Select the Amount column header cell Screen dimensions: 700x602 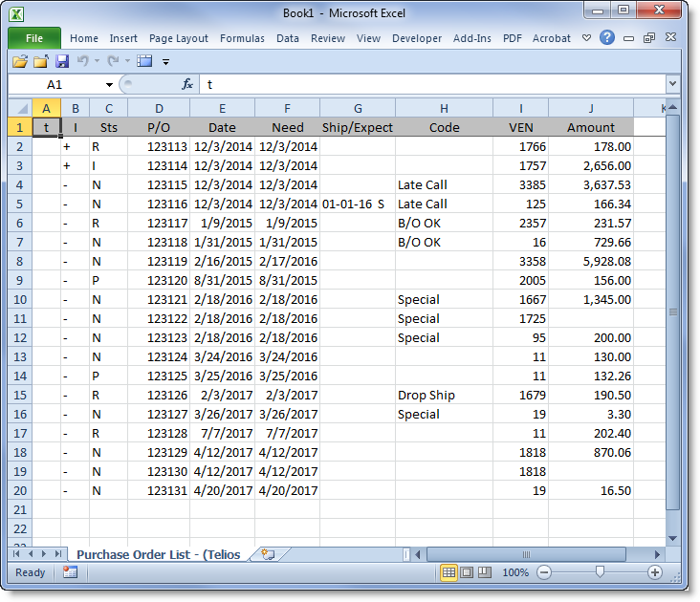coord(590,127)
